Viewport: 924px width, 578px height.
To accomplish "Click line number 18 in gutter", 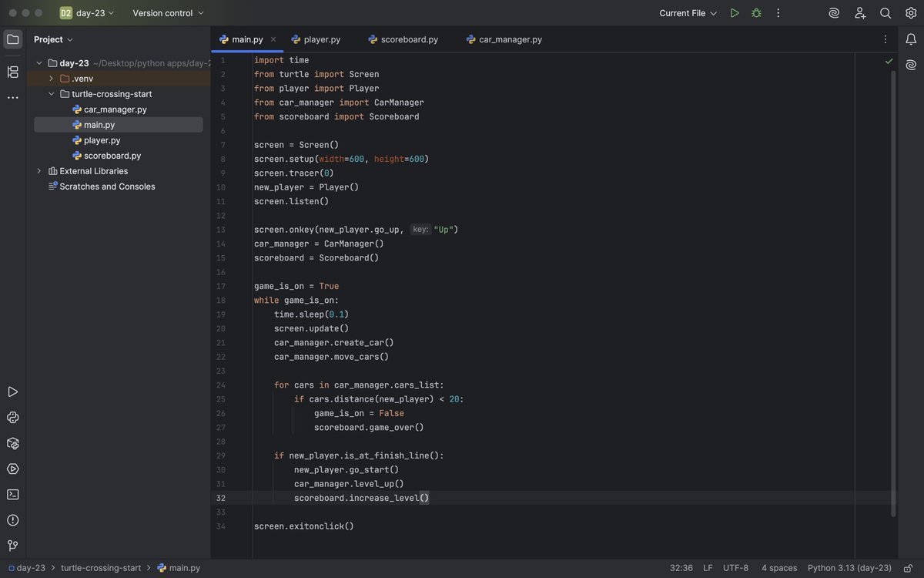I will tap(221, 301).
